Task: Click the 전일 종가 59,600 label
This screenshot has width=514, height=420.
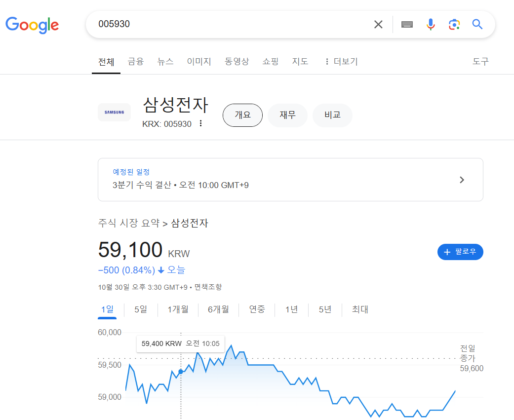Action: coord(472,358)
